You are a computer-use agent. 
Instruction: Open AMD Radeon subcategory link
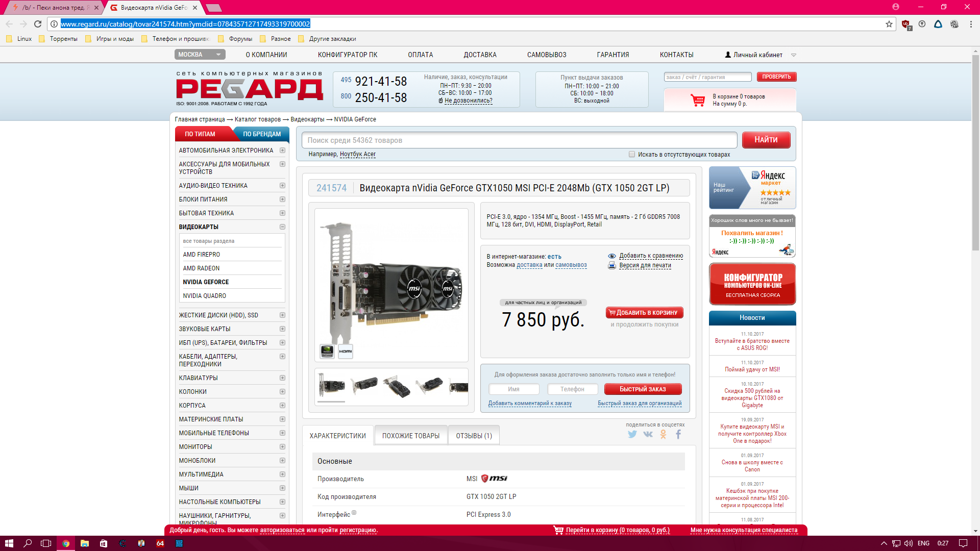tap(202, 268)
